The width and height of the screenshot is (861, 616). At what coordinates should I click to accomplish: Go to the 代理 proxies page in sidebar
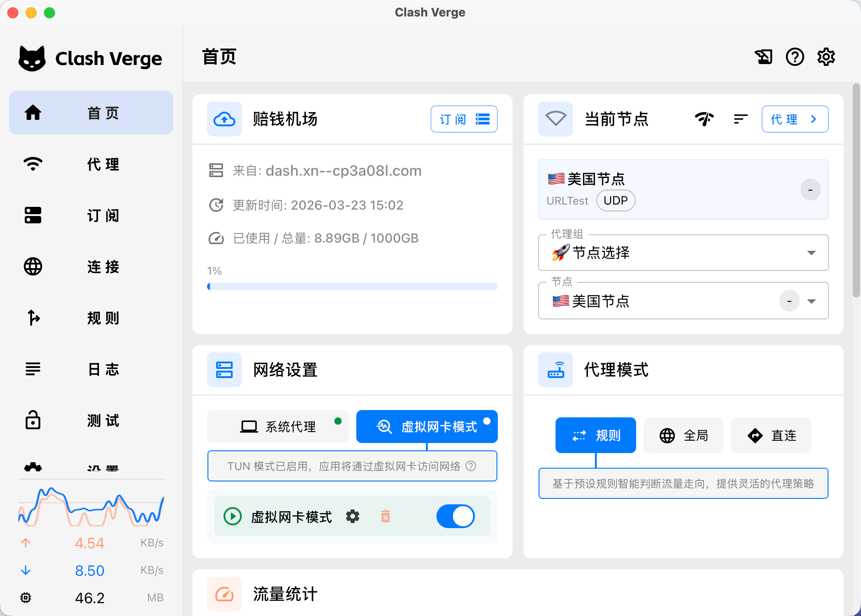tap(91, 164)
